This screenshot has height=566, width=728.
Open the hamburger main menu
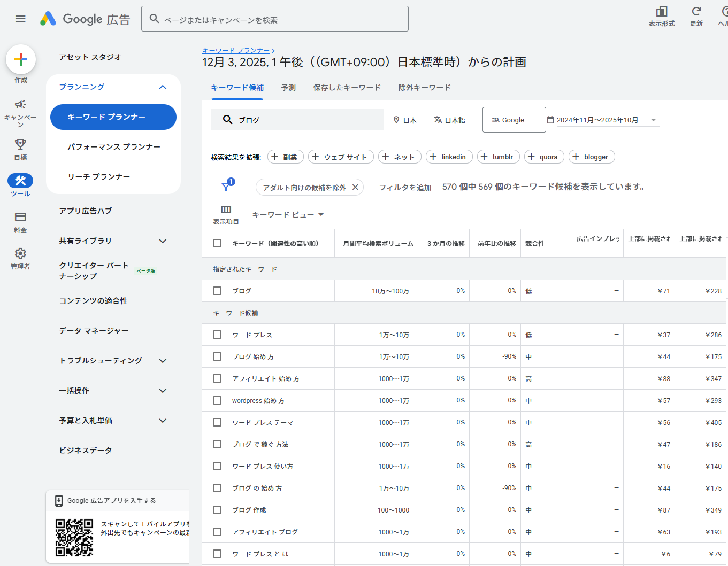(20, 19)
